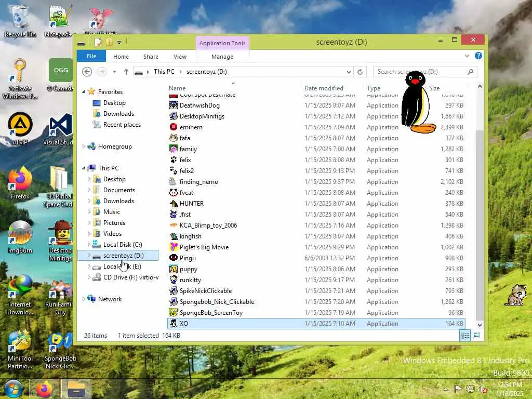Select the KCA_Blimp_toy_2006 icon
This screenshot has height=399, width=532.
click(174, 225)
